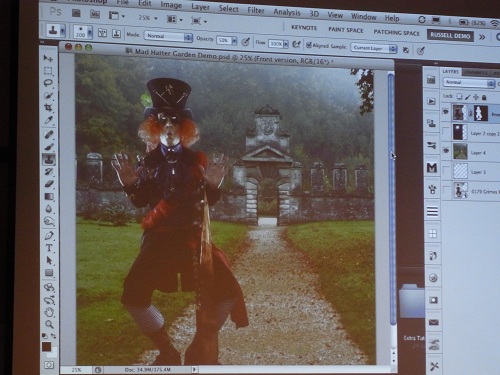This screenshot has height=375, width=500.
Task: Open the clone stamp Mode dropdown
Action: [168, 36]
